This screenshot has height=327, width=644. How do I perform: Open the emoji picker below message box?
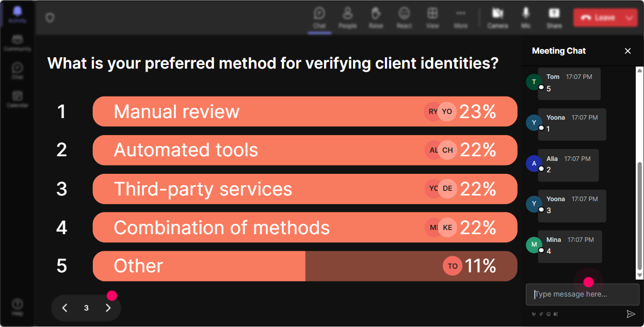click(549, 314)
